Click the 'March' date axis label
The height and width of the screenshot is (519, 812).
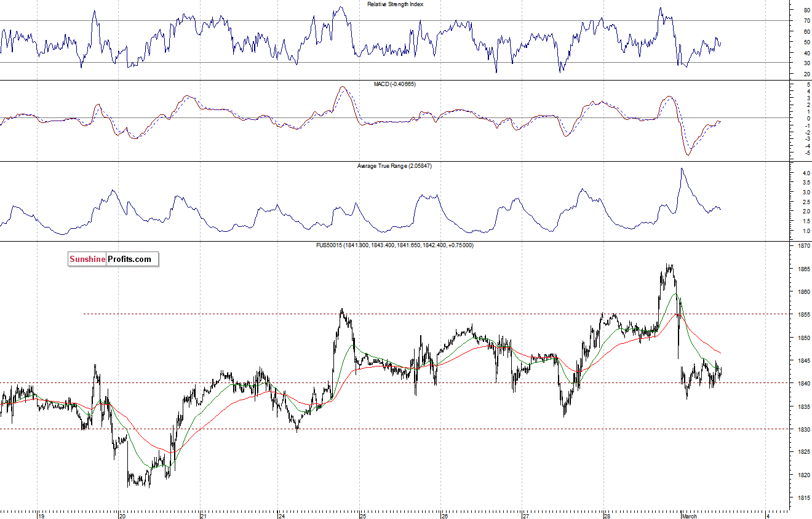click(x=689, y=516)
